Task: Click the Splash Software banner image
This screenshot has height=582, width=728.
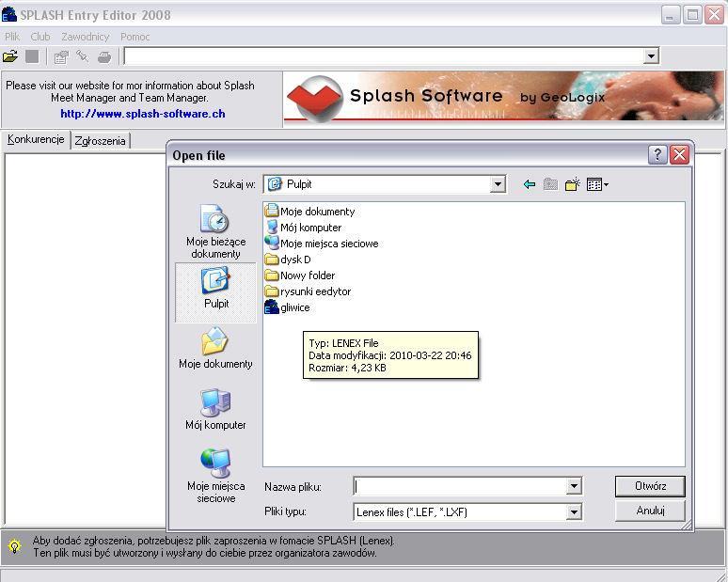Action: pyautogui.click(x=503, y=97)
